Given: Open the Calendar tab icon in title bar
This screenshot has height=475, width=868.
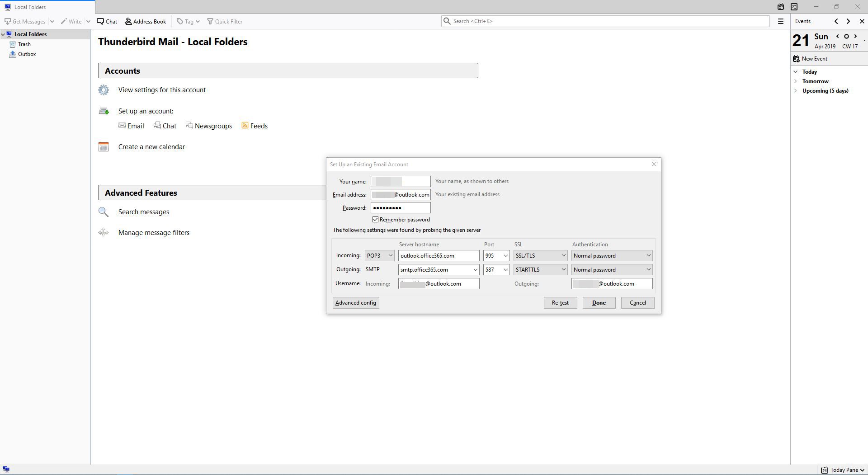Looking at the screenshot, I should tap(780, 7).
